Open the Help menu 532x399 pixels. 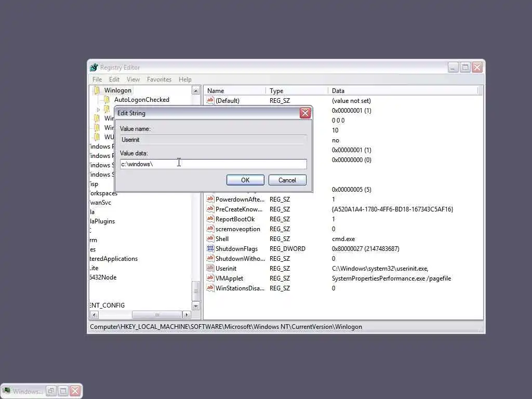pos(185,79)
